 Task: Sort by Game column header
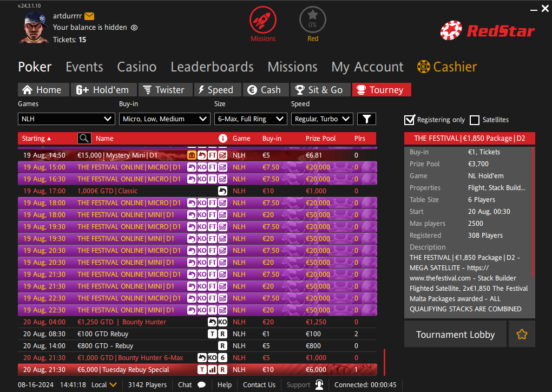coord(241,139)
